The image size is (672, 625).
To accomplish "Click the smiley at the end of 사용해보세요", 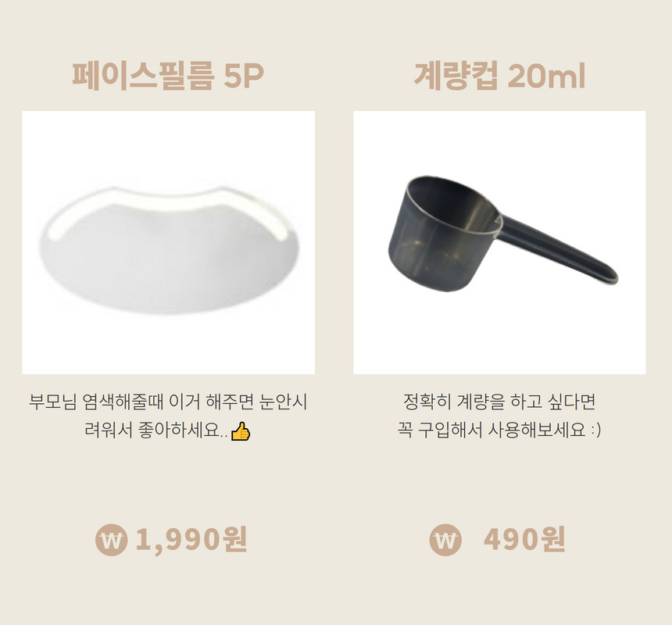I will [595, 430].
